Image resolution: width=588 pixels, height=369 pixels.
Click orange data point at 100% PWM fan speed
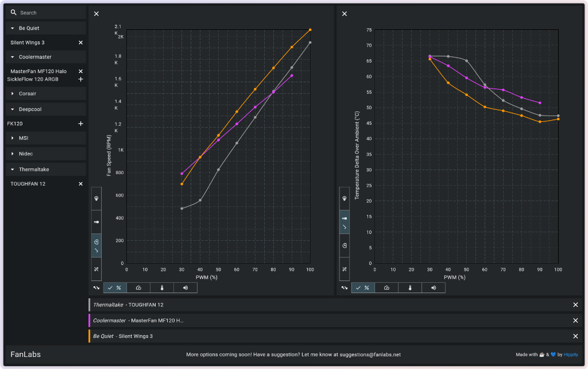coord(310,30)
